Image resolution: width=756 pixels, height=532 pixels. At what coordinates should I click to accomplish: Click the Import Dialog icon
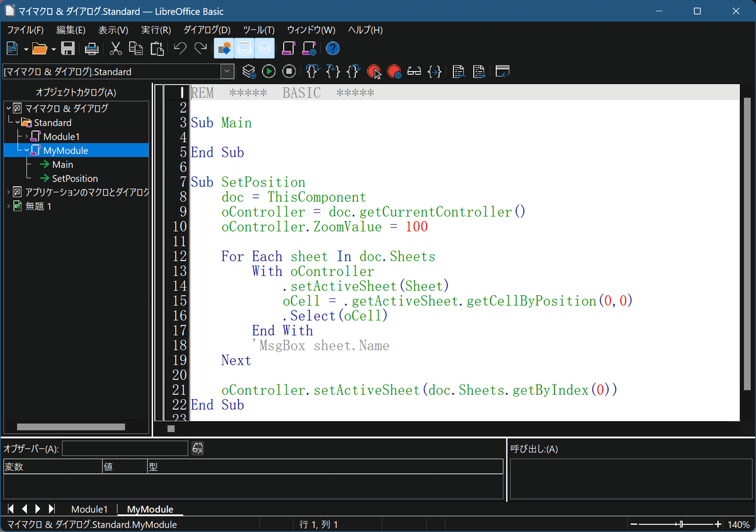pos(502,72)
